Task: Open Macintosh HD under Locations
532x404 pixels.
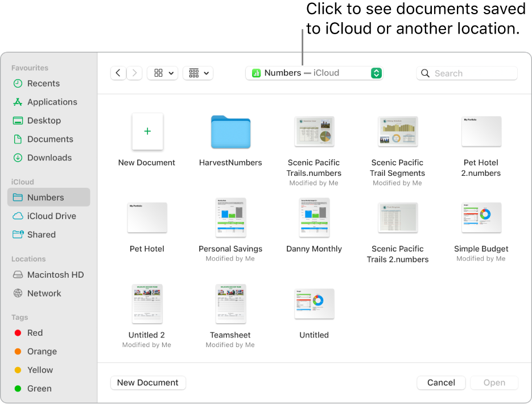Action: pos(54,274)
